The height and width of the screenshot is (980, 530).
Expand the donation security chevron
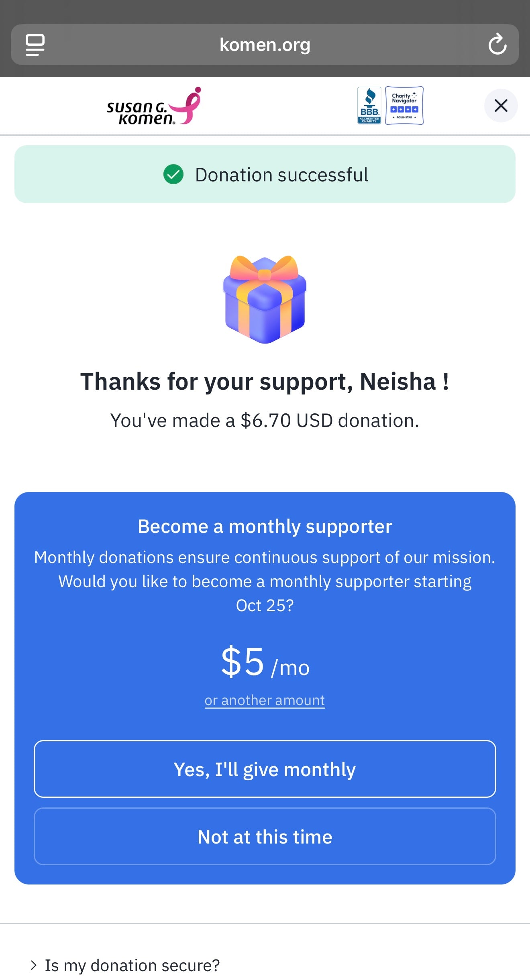34,965
